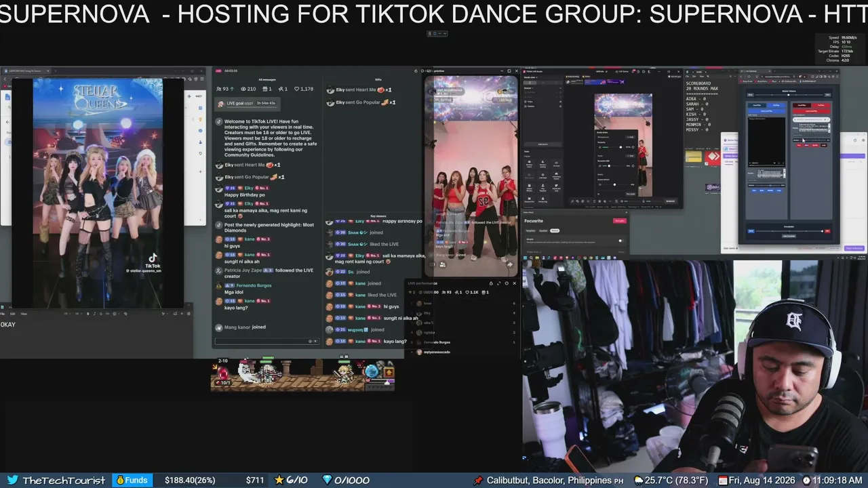Select the YouTube tab on the blue deck

(776, 105)
